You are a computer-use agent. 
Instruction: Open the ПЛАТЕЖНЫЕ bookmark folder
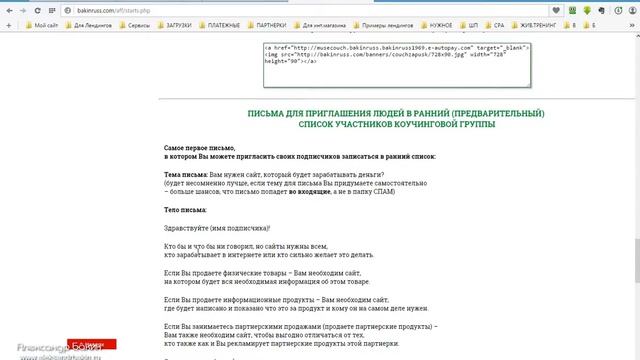tap(220, 25)
